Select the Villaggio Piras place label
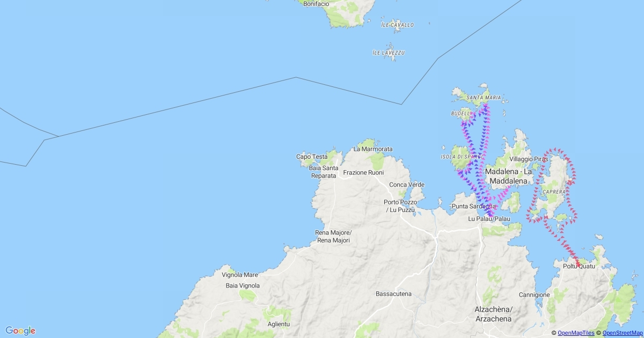The width and height of the screenshot is (644, 338). pyautogui.click(x=529, y=159)
